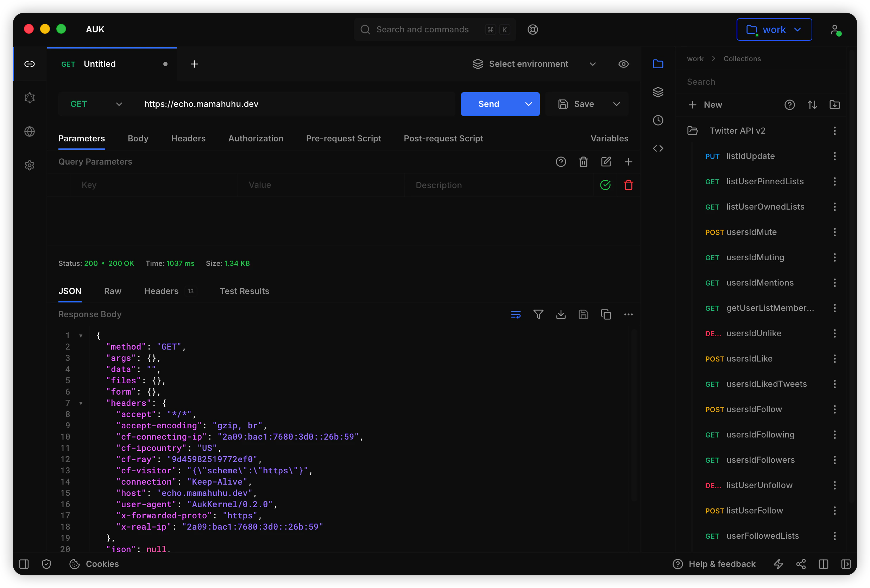Click the History clock icon
Image resolution: width=870 pixels, height=588 pixels.
(658, 120)
